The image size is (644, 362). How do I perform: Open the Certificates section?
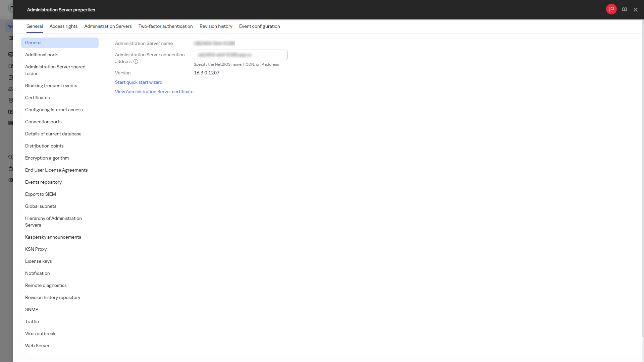(x=60, y=98)
